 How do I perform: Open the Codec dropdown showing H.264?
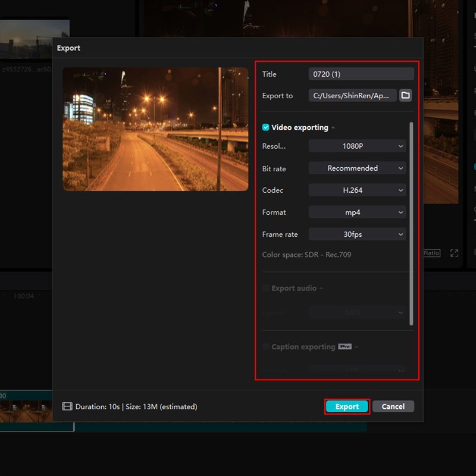(x=357, y=190)
